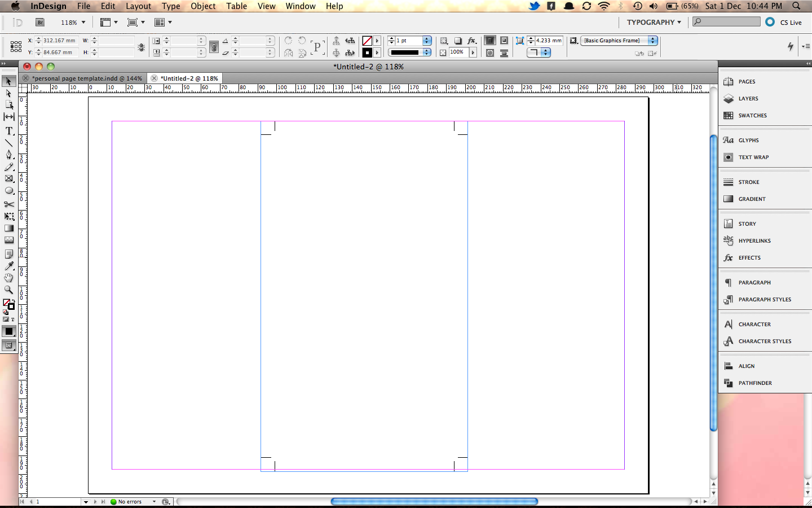Viewport: 812px width, 508px height.
Task: Swap fill and stroke arrow in toolbox
Action: [x=14, y=301]
